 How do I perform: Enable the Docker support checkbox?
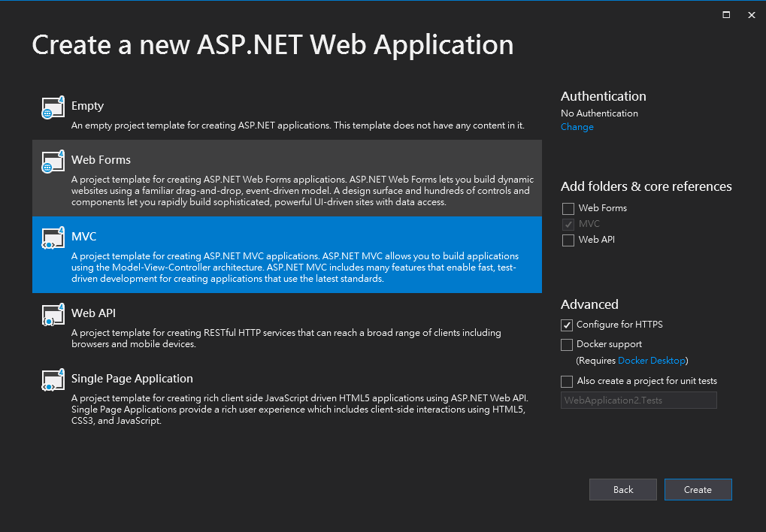coord(567,345)
